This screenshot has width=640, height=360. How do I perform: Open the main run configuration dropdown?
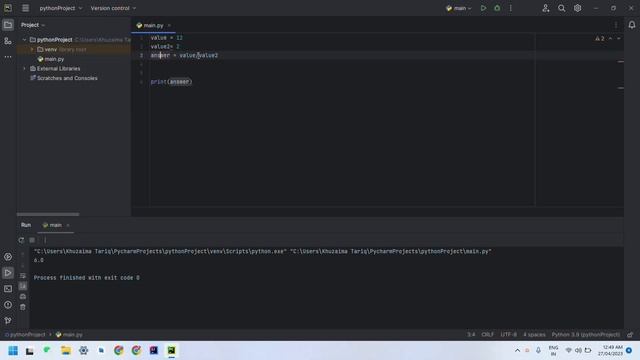[459, 8]
